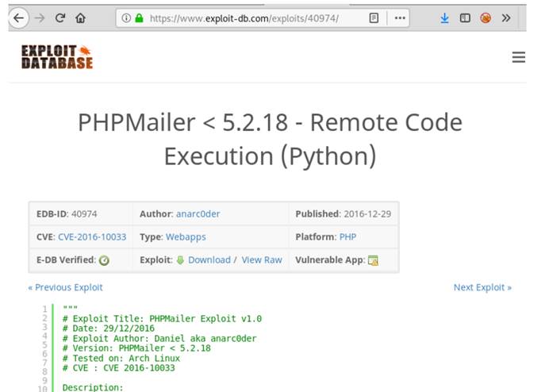This screenshot has width=549, height=392.
Task: Expand more tools double-chevron in toolbar
Action: click(506, 18)
